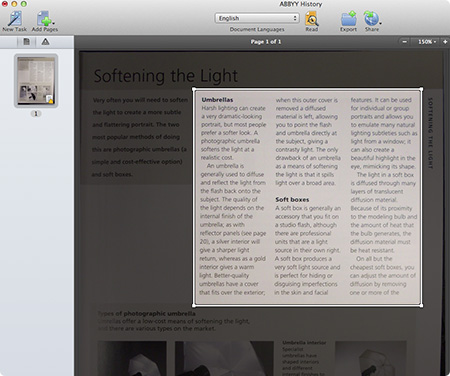The image size is (450, 376).
Task: Click the vertical 'SOFTENING THE LIGHT' side text
Action: coord(430,133)
